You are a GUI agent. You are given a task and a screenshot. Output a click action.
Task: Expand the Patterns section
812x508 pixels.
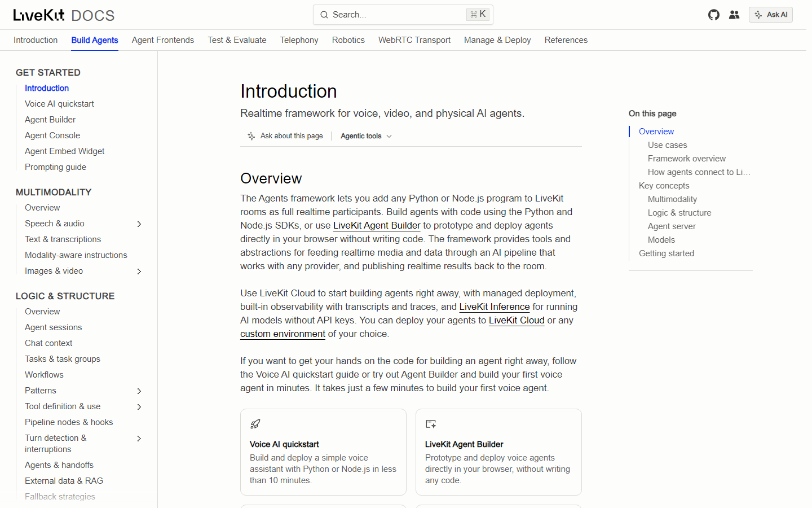(x=139, y=391)
